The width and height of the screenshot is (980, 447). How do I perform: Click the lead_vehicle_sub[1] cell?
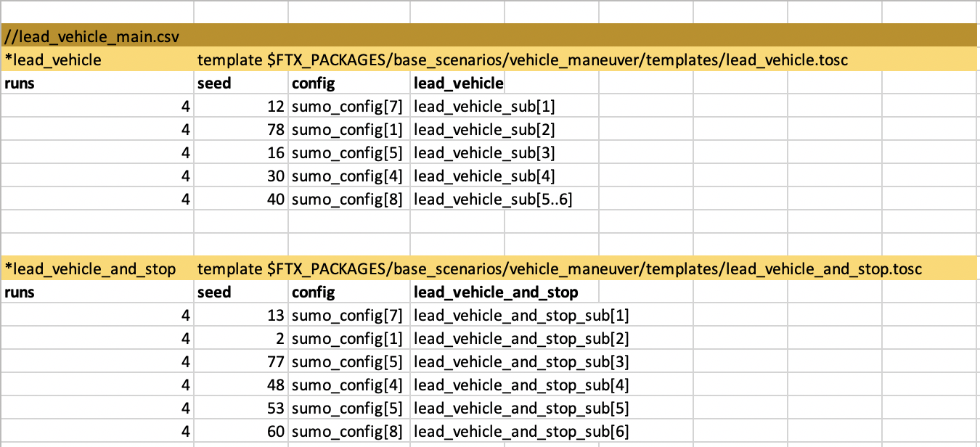[484, 106]
